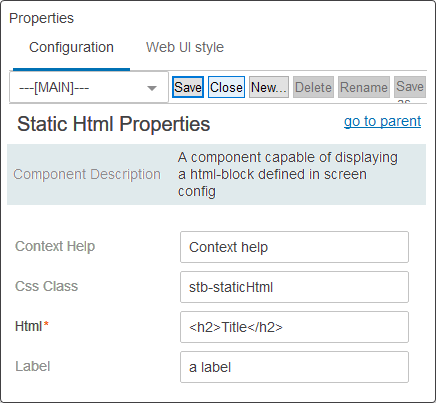Image resolution: width=436 pixels, height=403 pixels.
Task: Select the Label field with 'a label'
Action: (294, 367)
